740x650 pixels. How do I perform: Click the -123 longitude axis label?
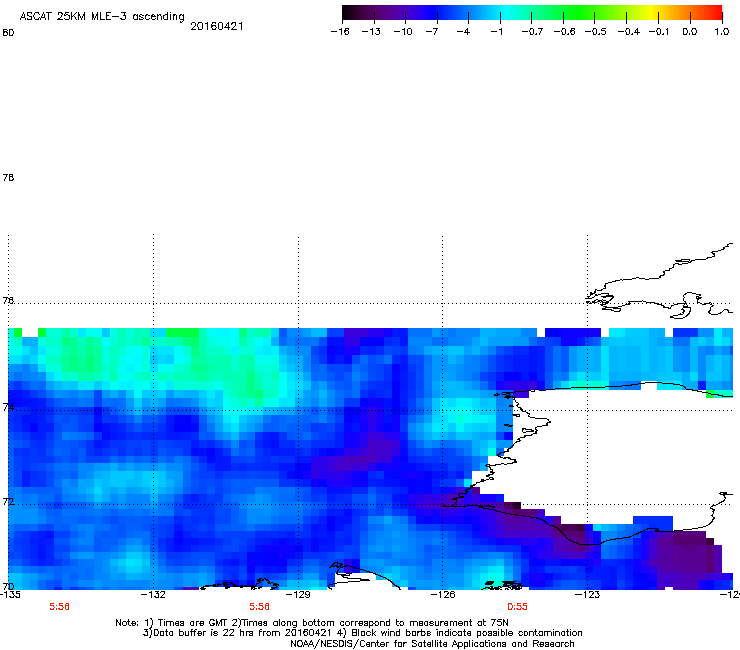coord(587,595)
